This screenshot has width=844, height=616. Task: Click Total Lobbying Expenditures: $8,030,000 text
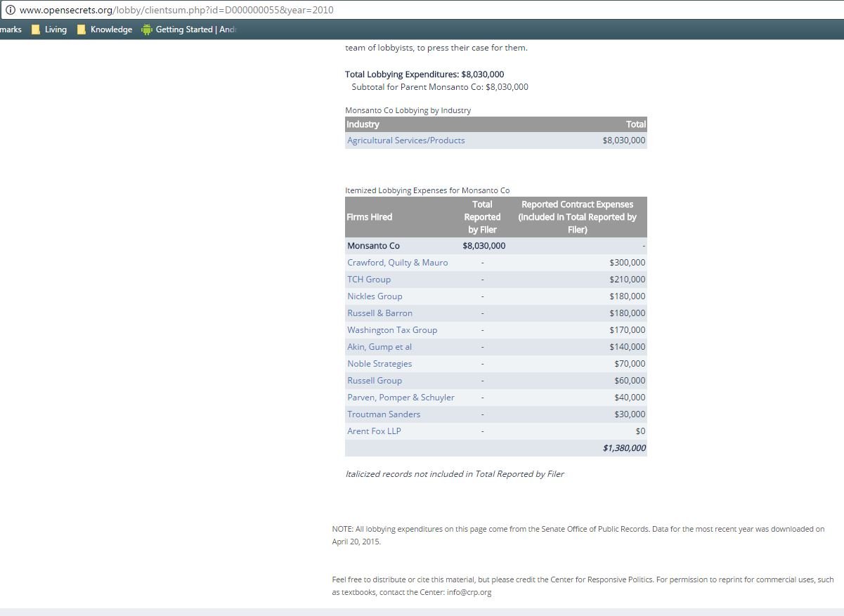tap(424, 74)
